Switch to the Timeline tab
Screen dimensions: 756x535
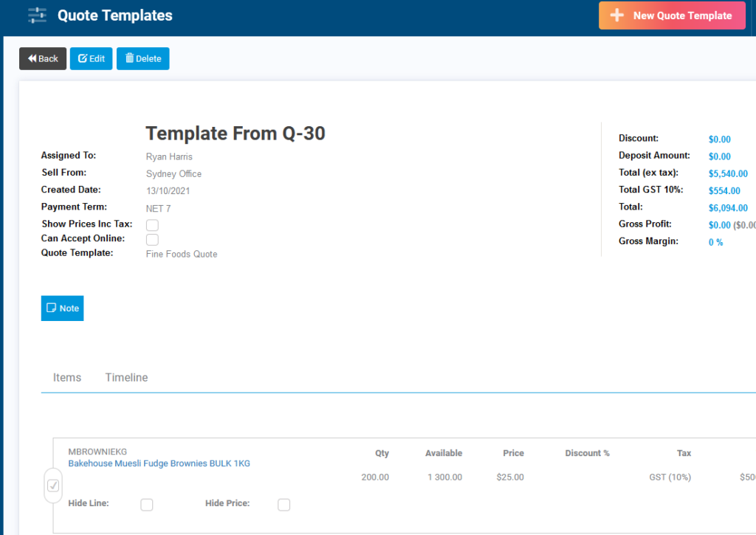tap(126, 377)
